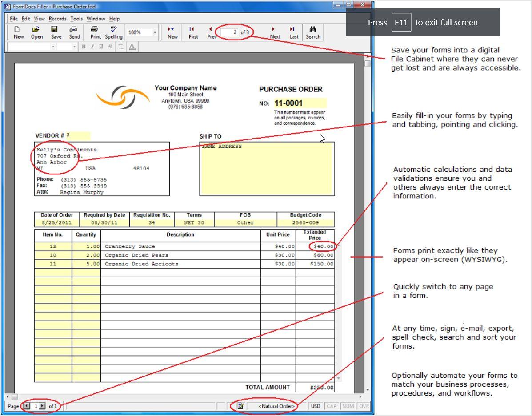The height and width of the screenshot is (416, 532).
Task: Click vendor name Kelly's Condiments
Action: pos(67,150)
